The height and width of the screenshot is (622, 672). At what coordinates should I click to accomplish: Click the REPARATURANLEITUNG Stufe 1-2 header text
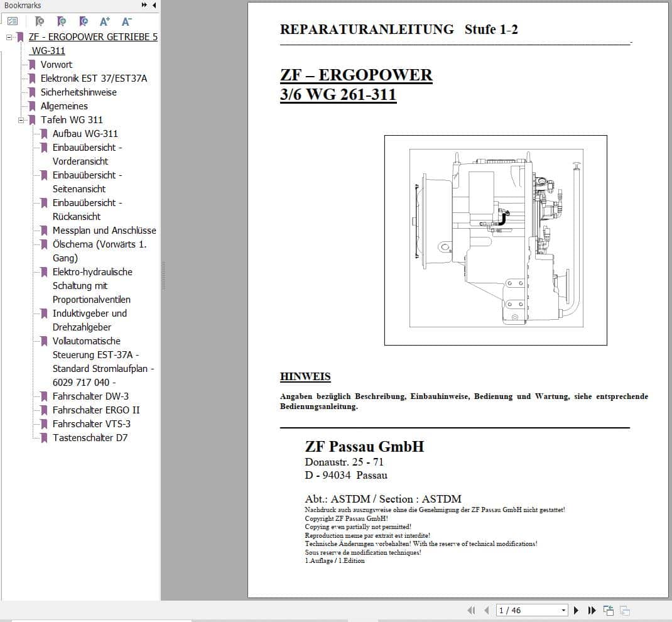click(x=399, y=30)
